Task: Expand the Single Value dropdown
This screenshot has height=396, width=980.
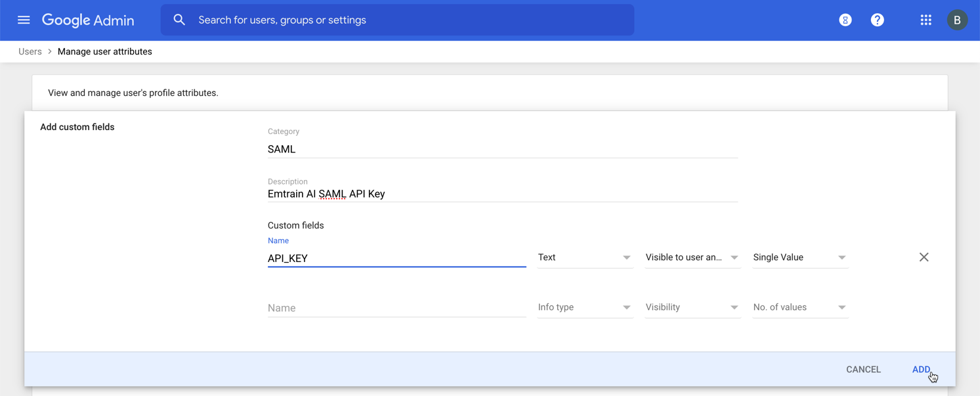Action: tap(800, 257)
